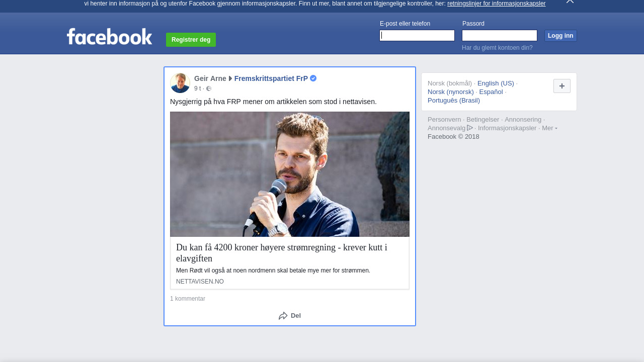Open the Annonsering footer link
This screenshot has width=644, height=362.
(x=523, y=120)
